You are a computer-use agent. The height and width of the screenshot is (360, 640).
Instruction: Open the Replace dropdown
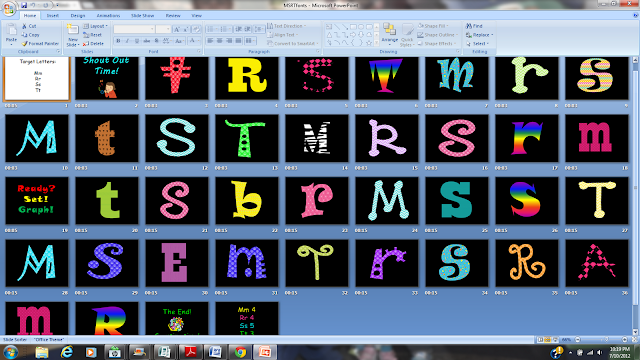(x=480, y=35)
